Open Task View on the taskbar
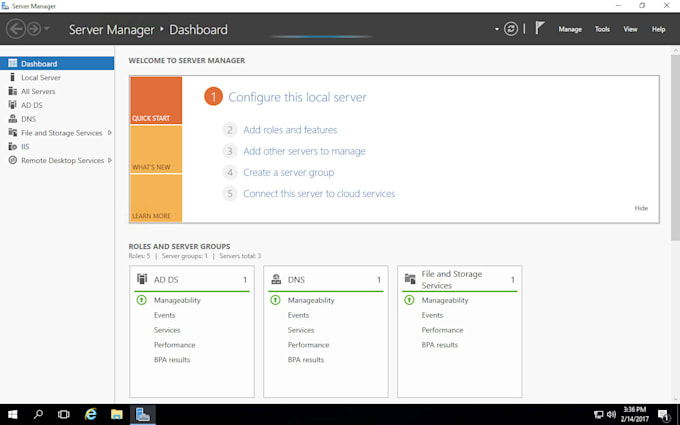This screenshot has height=425, width=680. (64, 415)
